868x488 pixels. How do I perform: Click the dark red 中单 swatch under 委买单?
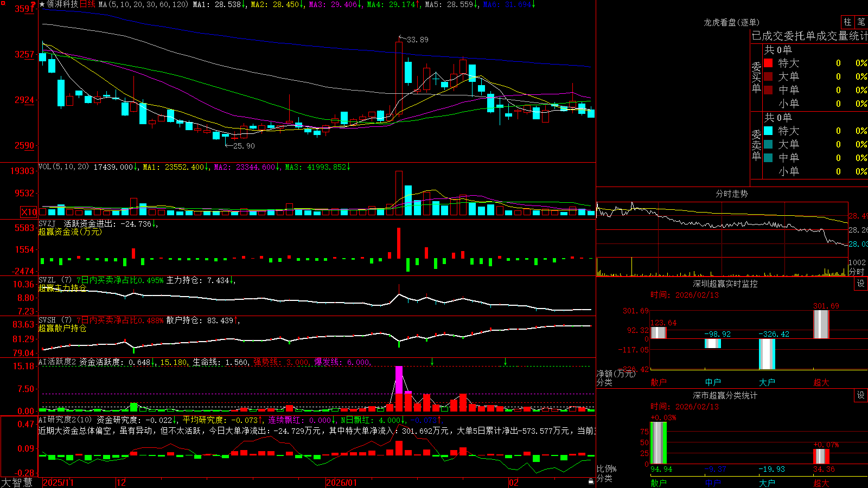point(768,89)
